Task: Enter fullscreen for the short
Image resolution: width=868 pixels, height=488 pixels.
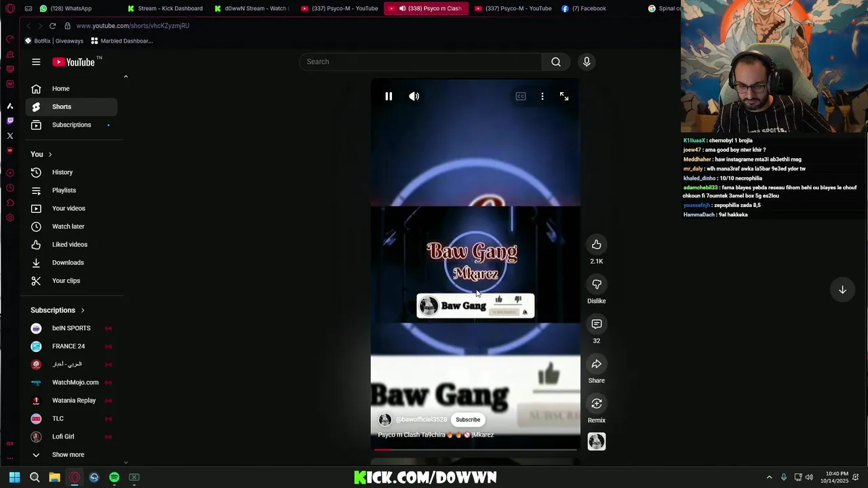Action: (564, 96)
